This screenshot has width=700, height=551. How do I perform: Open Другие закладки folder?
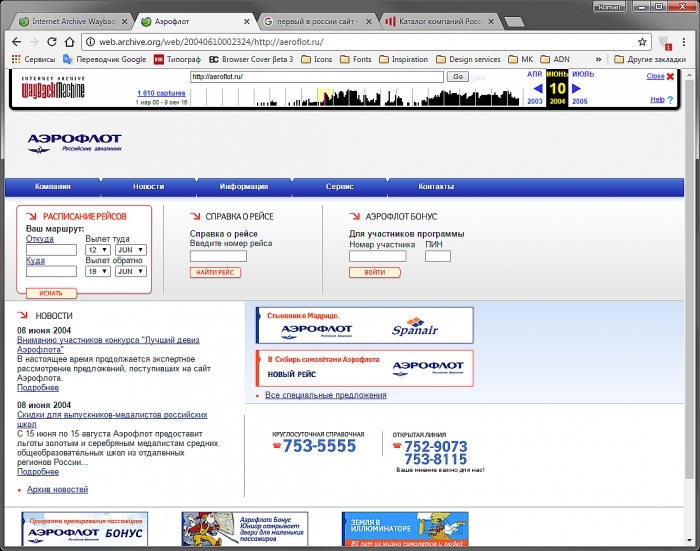click(x=650, y=59)
